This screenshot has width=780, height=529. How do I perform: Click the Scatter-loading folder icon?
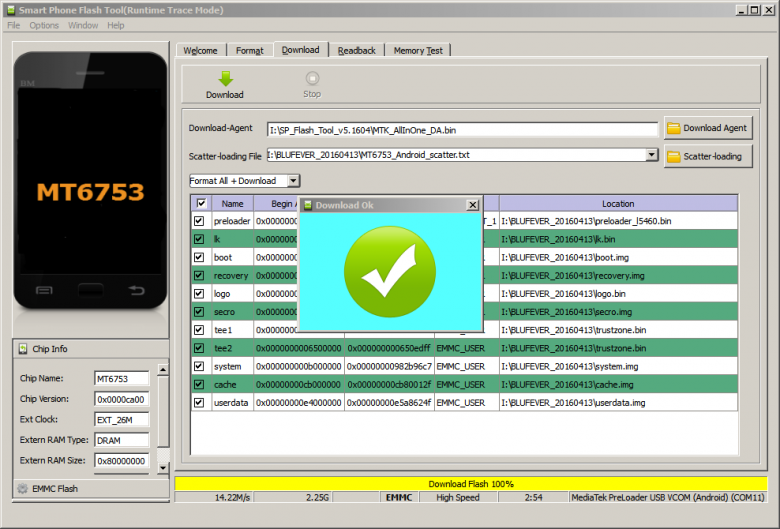point(674,157)
